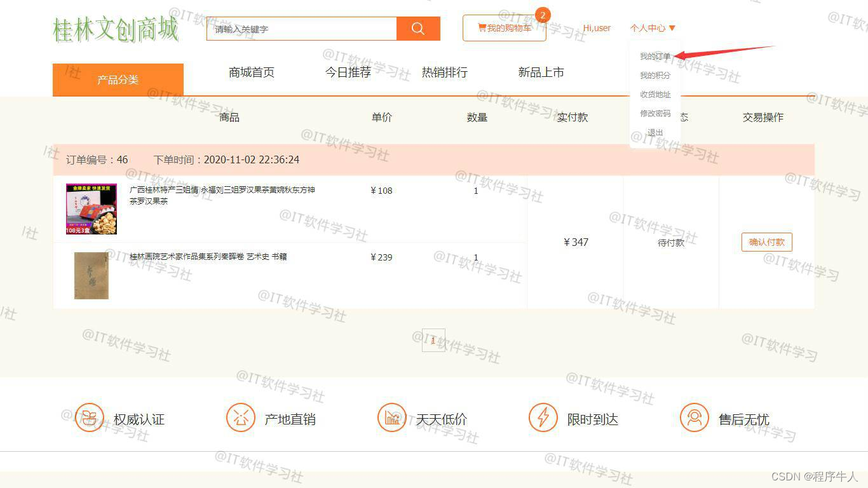Open the 桂林画院 book thumbnail
This screenshot has width=868, height=488.
[x=92, y=275]
